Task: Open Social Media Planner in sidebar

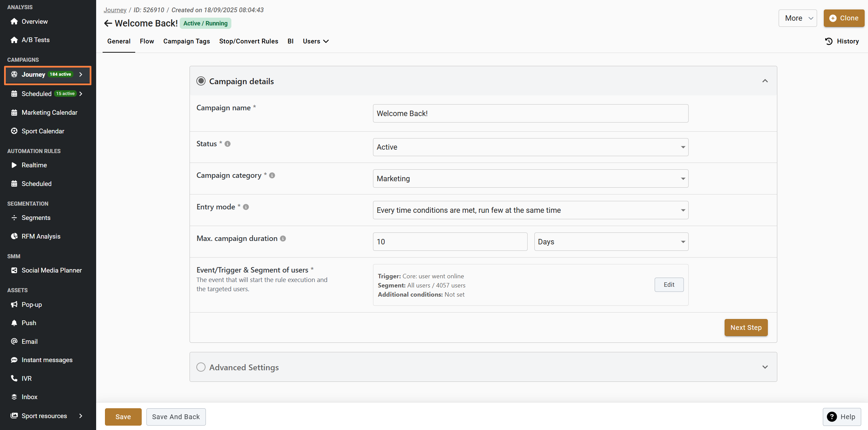Action: click(52, 270)
